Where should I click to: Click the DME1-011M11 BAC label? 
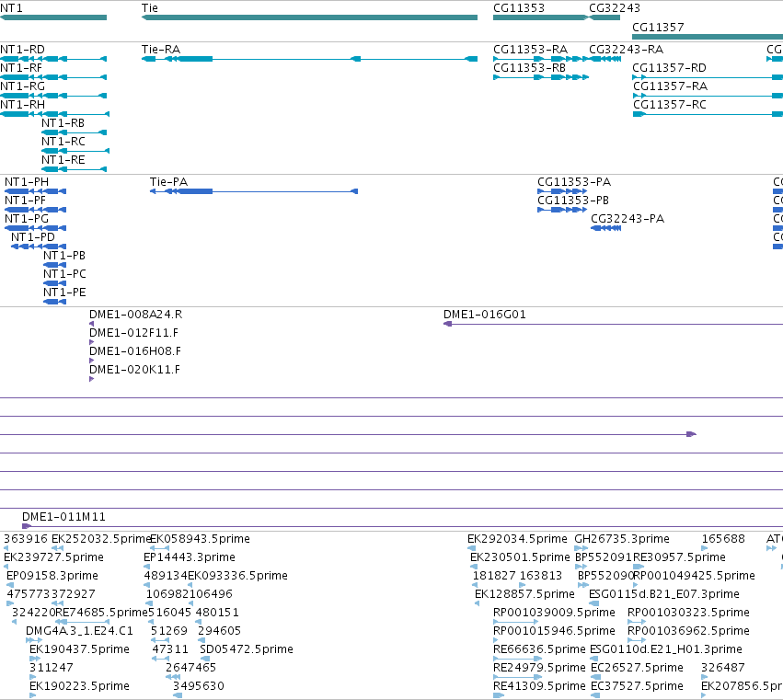pos(63,517)
